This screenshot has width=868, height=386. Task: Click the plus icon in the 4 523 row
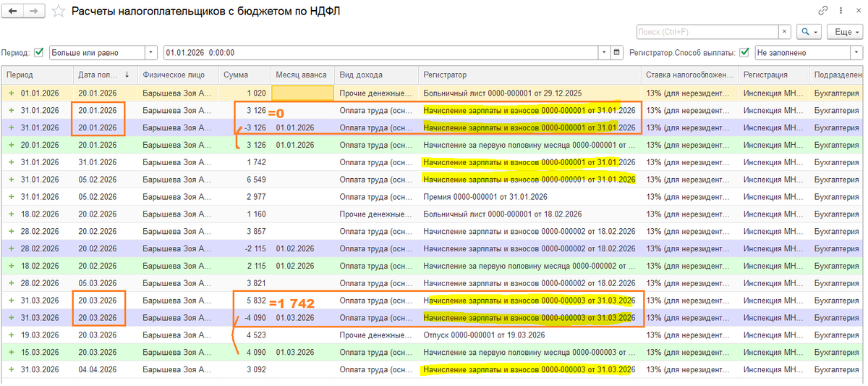[x=11, y=335]
